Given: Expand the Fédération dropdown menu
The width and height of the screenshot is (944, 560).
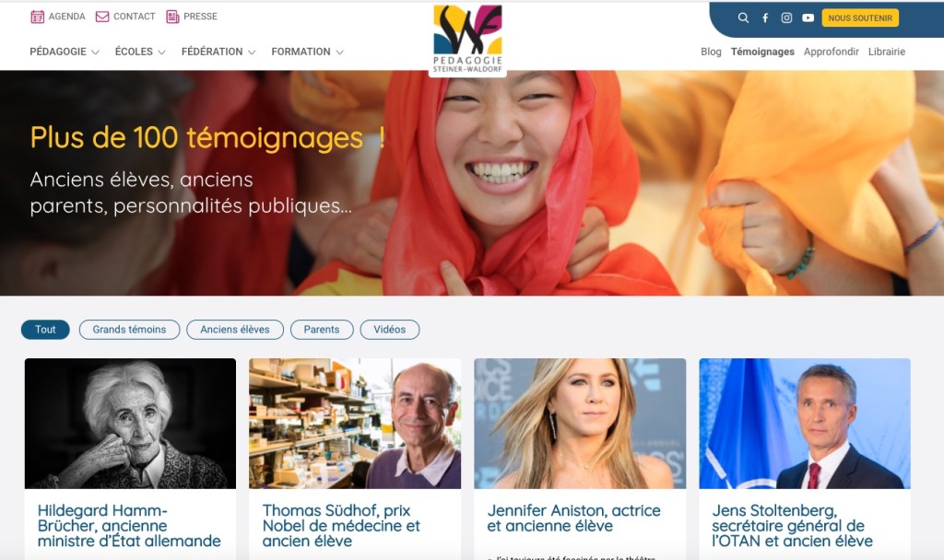Looking at the screenshot, I should coord(218,52).
